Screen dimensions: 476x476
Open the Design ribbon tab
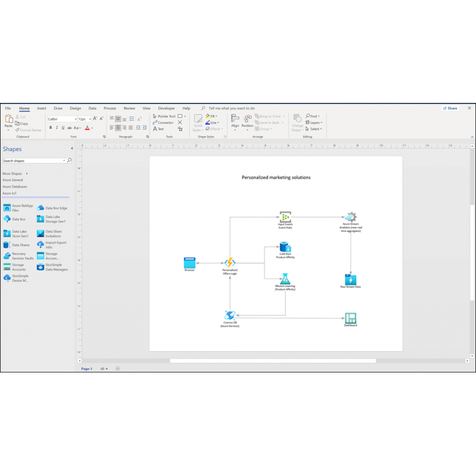[x=75, y=108]
